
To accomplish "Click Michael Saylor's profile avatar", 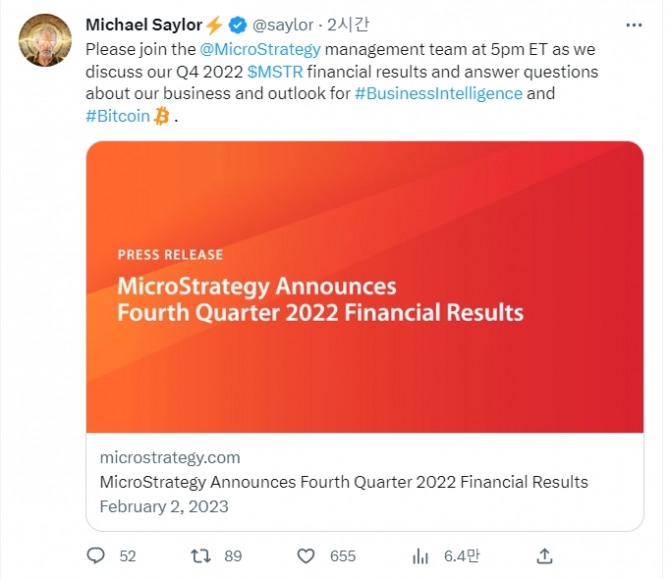I will 44,41.
